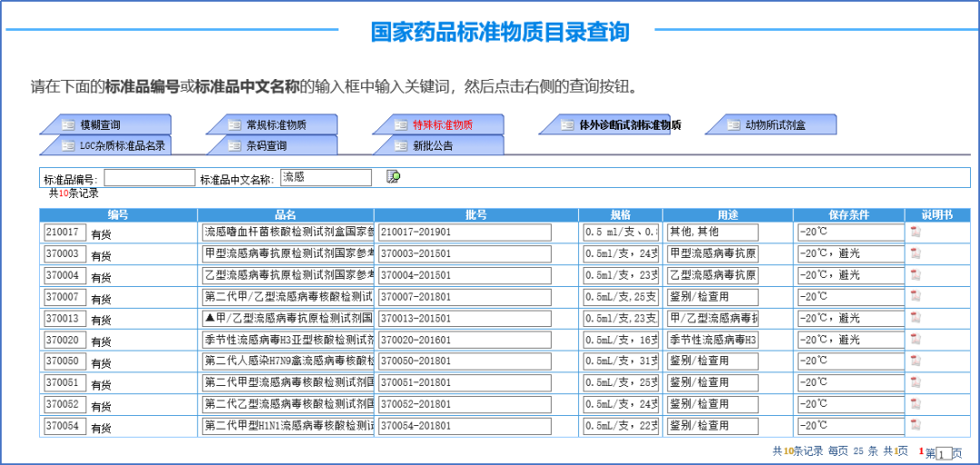The width and height of the screenshot is (980, 465).
Task: Select the 编号 cell 210017
Action: tap(65, 232)
